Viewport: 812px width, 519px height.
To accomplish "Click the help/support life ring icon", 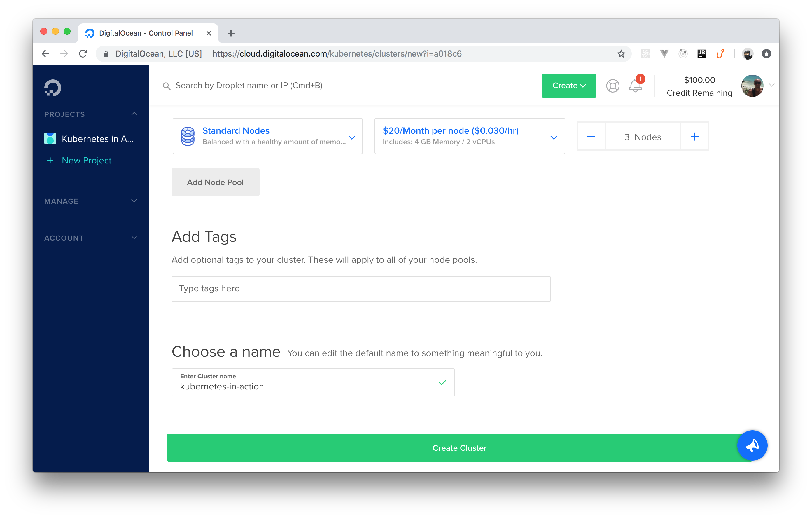I will coord(612,85).
